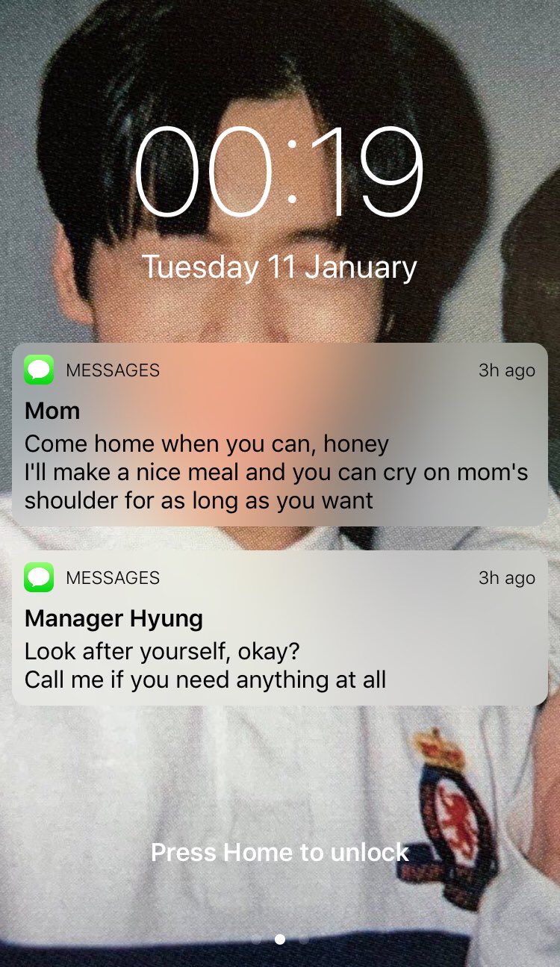This screenshot has height=967, width=560.
Task: Open the notification from Manager Hyung
Action: click(280, 628)
